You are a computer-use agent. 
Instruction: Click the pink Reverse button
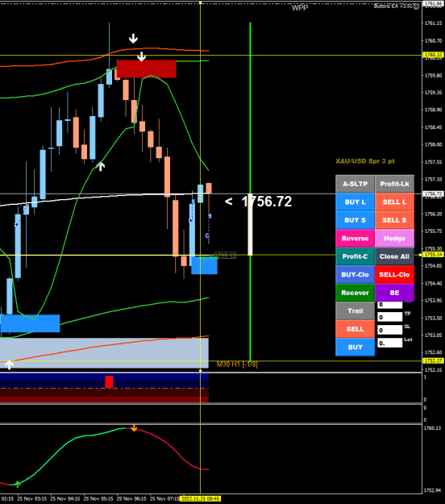[x=355, y=238]
